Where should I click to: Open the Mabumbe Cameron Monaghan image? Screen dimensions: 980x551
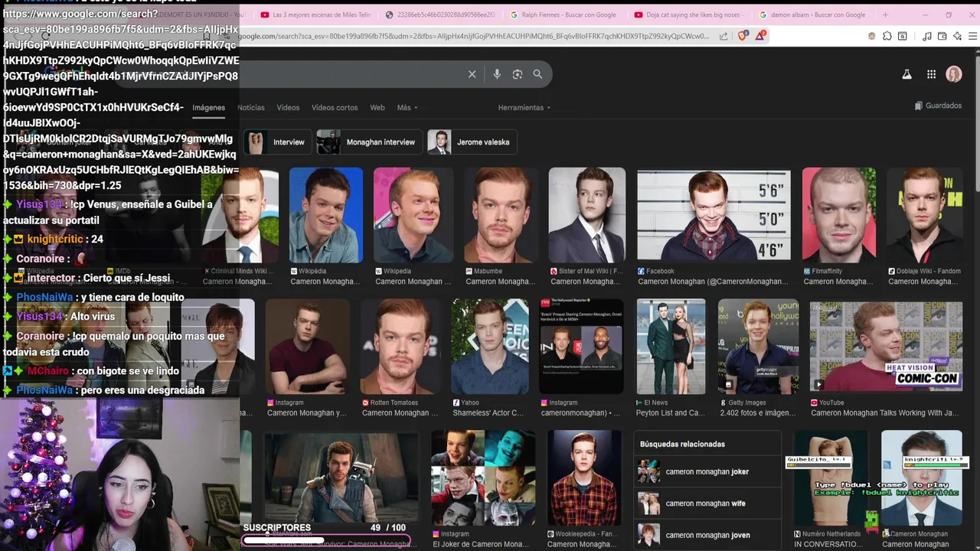point(500,215)
